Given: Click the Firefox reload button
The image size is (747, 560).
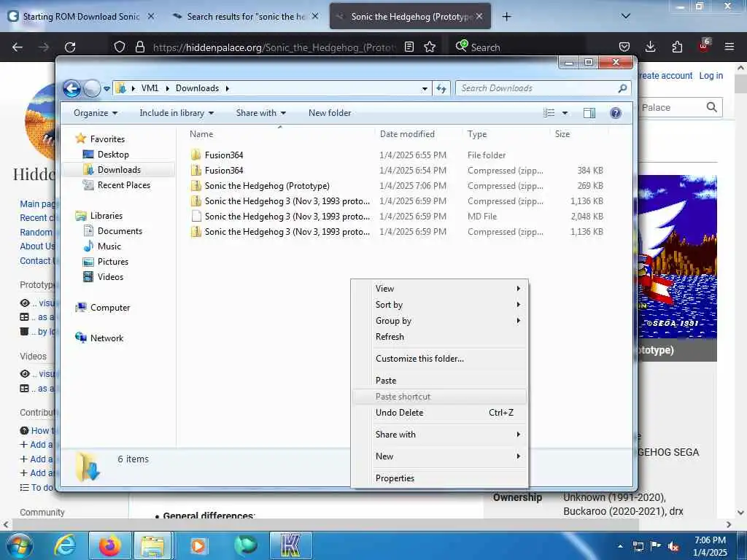Looking at the screenshot, I should [x=70, y=47].
